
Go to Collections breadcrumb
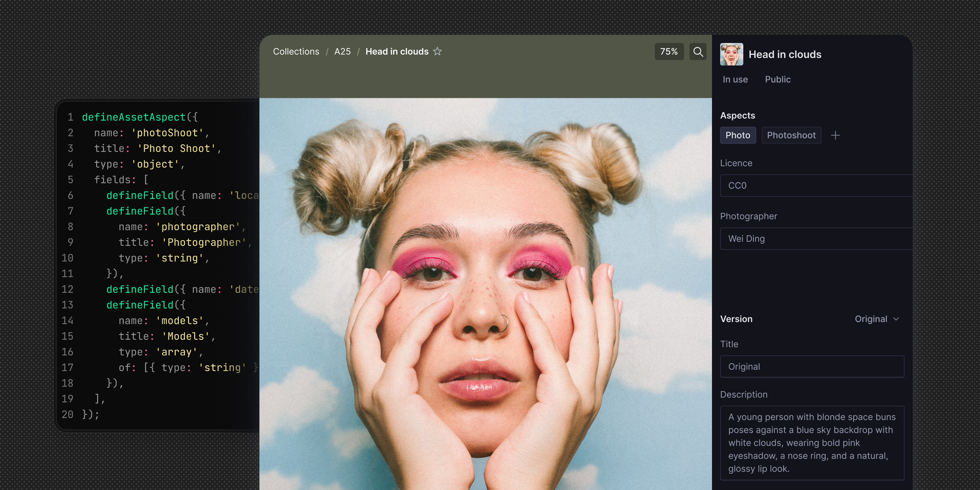[x=296, y=52]
